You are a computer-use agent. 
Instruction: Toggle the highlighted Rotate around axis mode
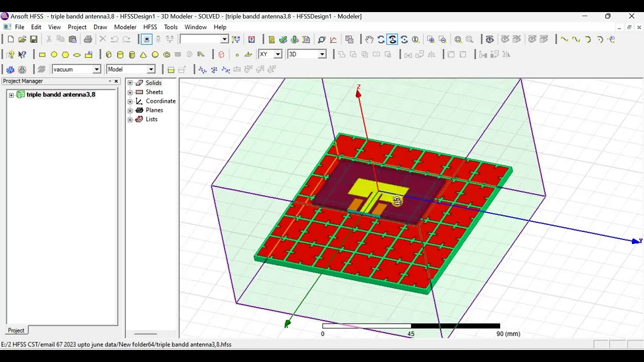click(x=392, y=39)
